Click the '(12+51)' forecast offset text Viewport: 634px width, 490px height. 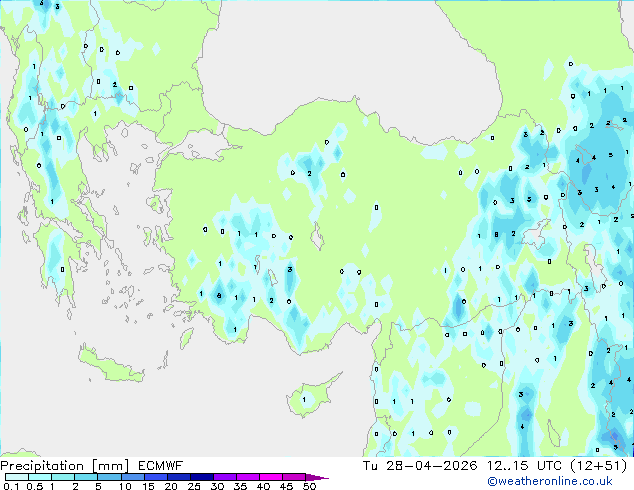(x=598, y=466)
